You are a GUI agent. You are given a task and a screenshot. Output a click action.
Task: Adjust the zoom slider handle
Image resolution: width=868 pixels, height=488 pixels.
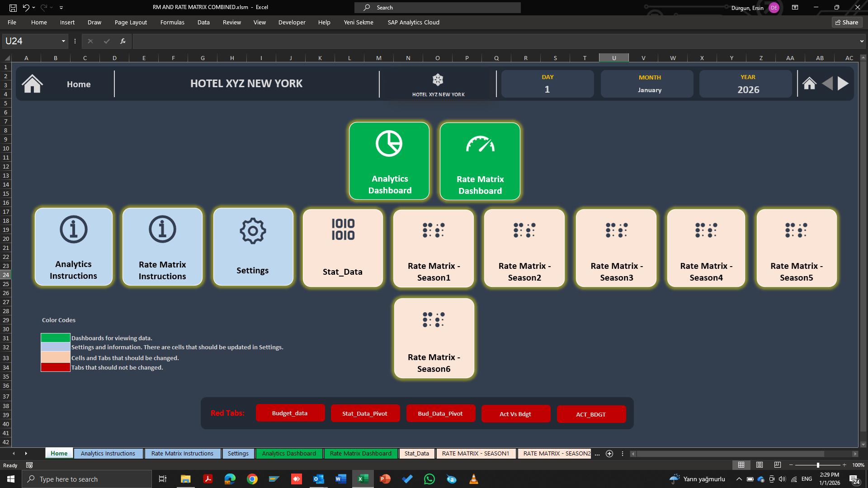818,465
